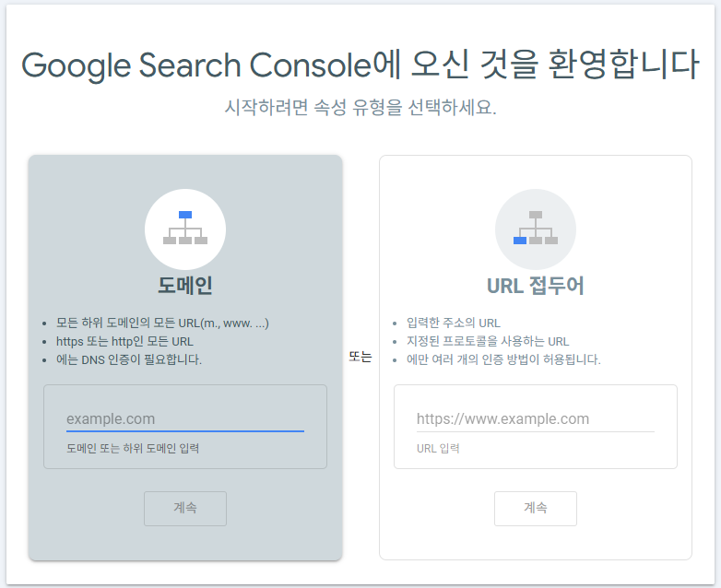
Task: Select the 도메인 heading text
Action: pos(184,286)
